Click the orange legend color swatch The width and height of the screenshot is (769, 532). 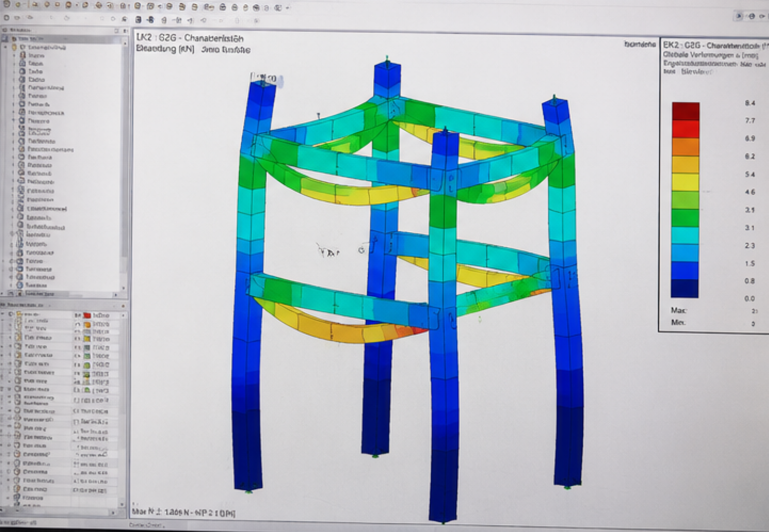tap(686, 147)
